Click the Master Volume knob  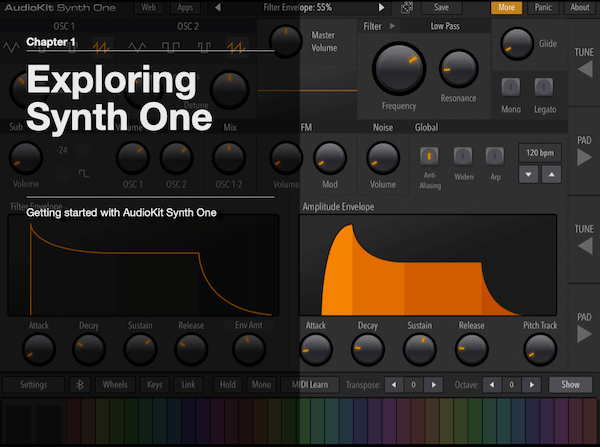click(x=286, y=41)
